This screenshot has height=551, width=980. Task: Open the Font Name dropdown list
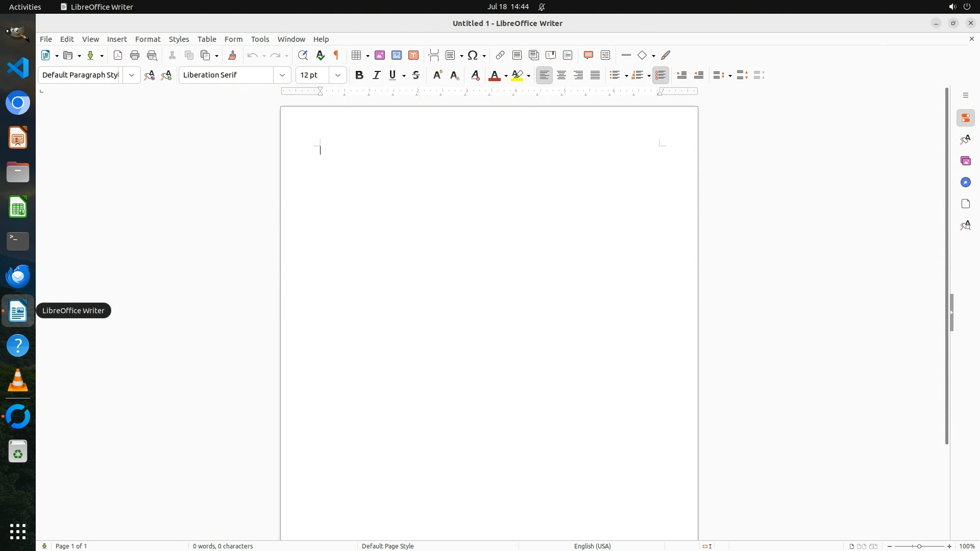(x=282, y=75)
